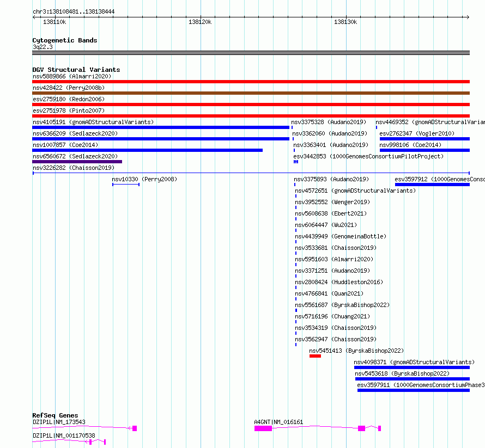Image resolution: width=485 pixels, height=448 pixels.
Task: Click the nsv4105191 gnomAD blue bar
Action: [x=161, y=127]
